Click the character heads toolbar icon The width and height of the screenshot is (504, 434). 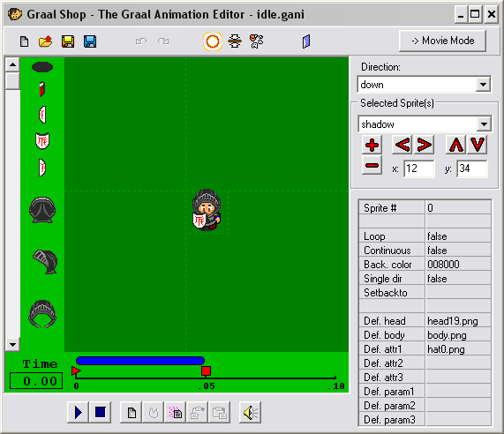click(x=257, y=41)
